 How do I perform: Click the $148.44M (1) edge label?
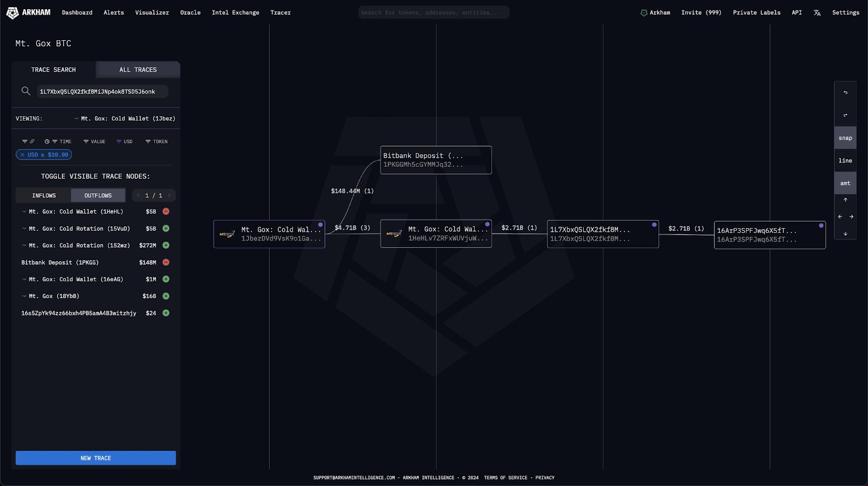coord(352,191)
